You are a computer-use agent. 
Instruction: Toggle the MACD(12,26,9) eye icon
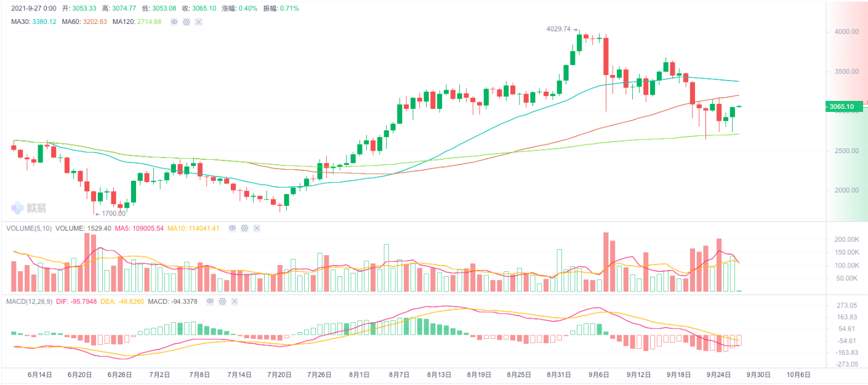tap(211, 301)
